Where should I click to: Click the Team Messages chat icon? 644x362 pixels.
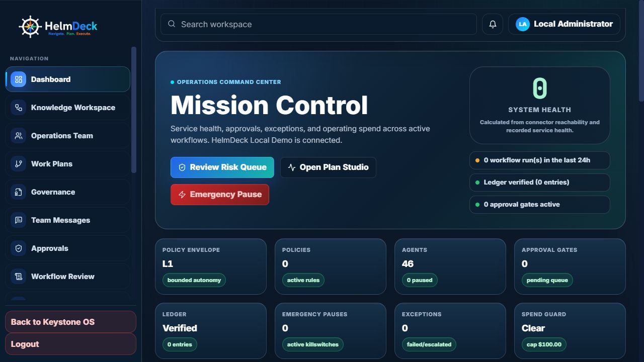[19, 220]
